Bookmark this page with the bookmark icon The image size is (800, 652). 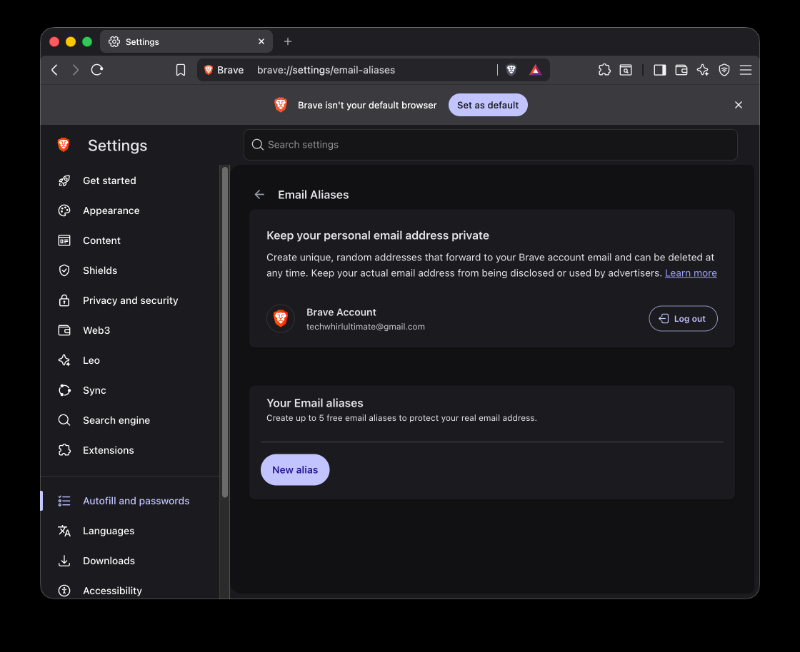(x=181, y=70)
